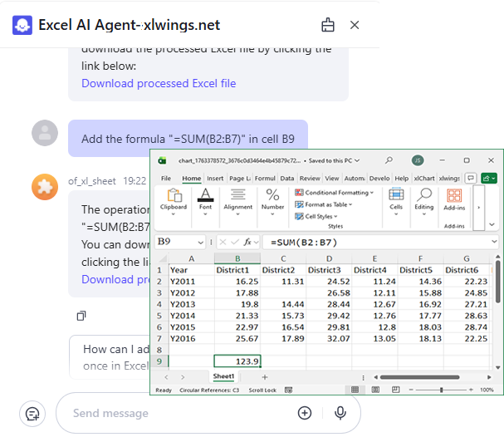The width and height of the screenshot is (504, 442).
Task: Open the Insert ribbon tab
Action: click(215, 179)
